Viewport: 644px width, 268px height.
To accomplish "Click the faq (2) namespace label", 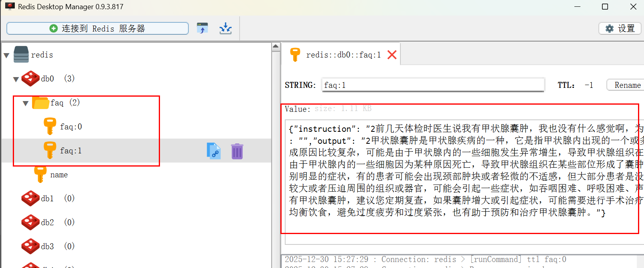I will 65,103.
